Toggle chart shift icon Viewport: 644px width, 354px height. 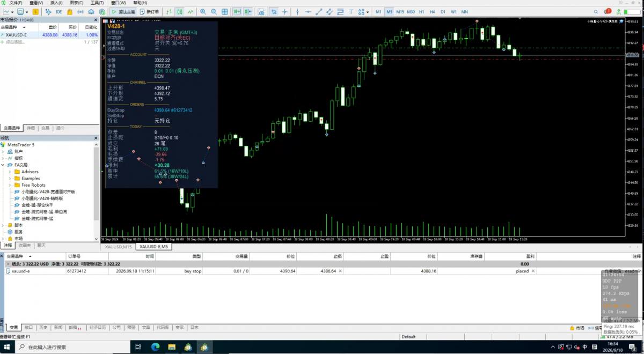pyautogui.click(x=247, y=11)
